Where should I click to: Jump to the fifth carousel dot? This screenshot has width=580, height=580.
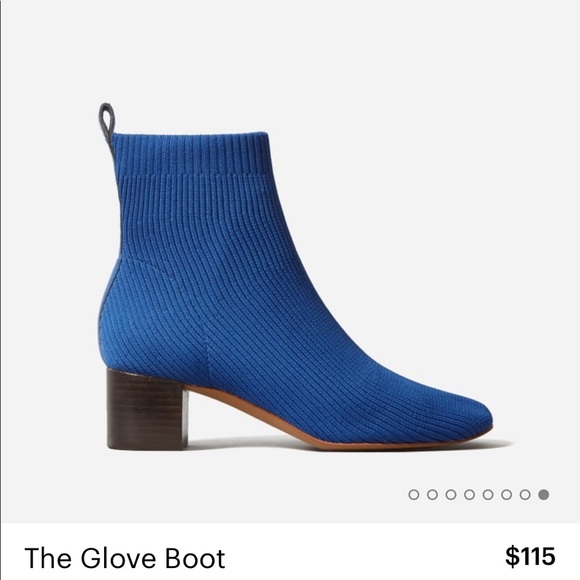[x=488, y=495]
